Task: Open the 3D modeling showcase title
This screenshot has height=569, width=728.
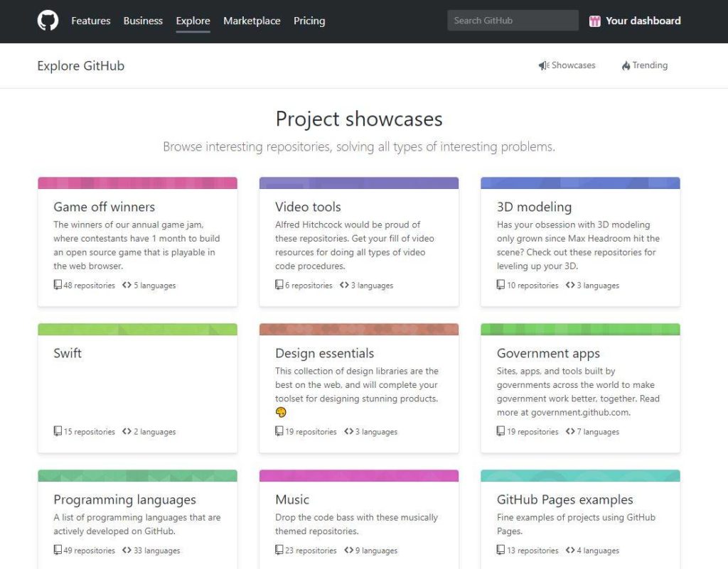Action: tap(534, 207)
